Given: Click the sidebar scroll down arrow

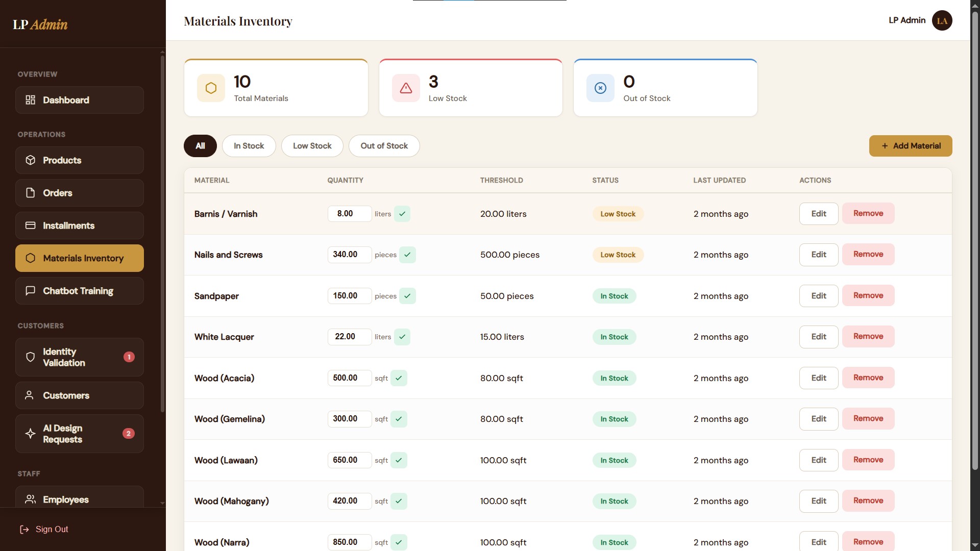Looking at the screenshot, I should [162, 503].
